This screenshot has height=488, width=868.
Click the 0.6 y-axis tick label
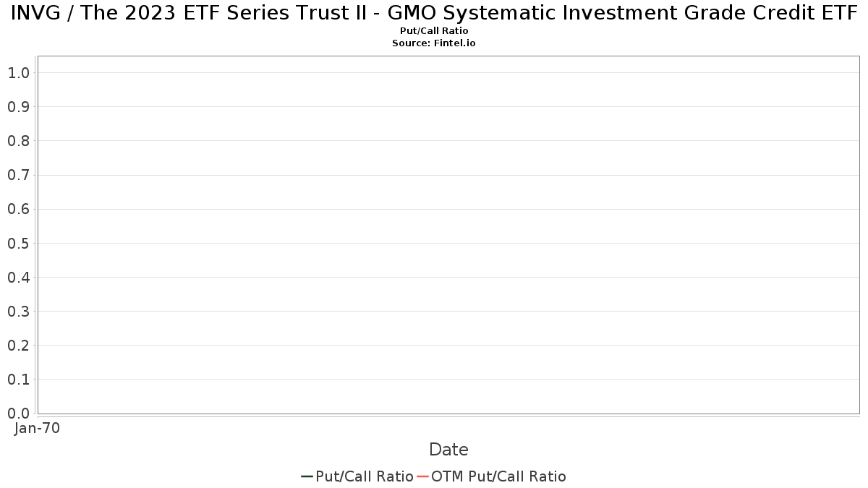(18, 210)
